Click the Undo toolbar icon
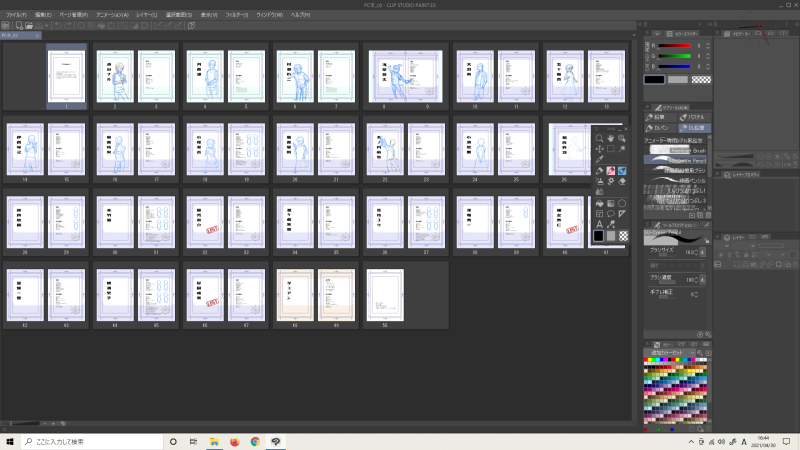800x450 pixels. [58, 26]
